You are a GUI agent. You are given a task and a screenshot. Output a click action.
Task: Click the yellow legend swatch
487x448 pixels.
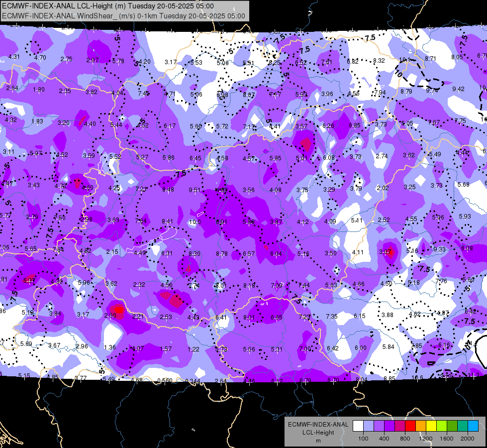pos(431,426)
